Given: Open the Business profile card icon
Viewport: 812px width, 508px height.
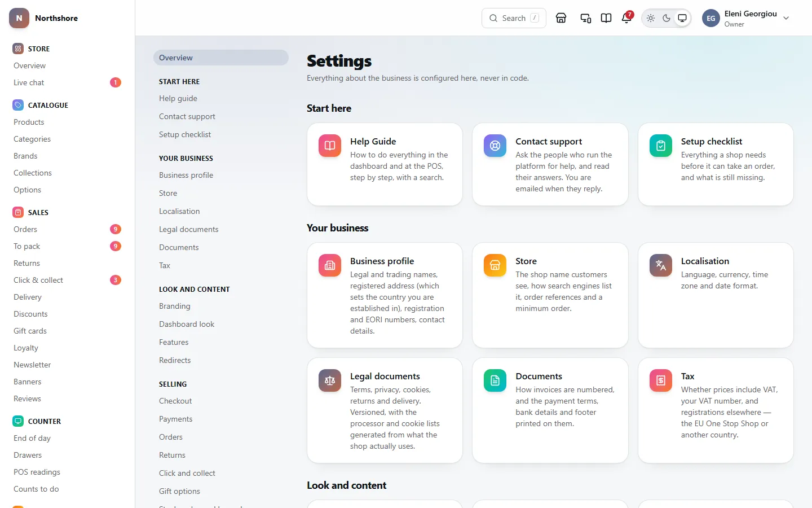Looking at the screenshot, I should 330,265.
